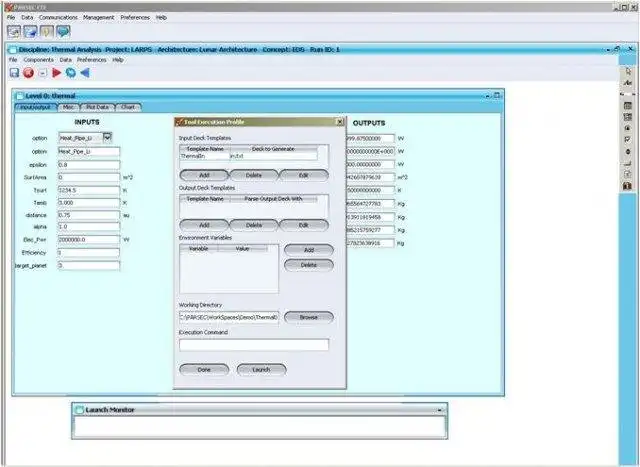Click Add beside Environment Variables table
Image resolution: width=640 pixels, height=467 pixels.
tap(309, 250)
